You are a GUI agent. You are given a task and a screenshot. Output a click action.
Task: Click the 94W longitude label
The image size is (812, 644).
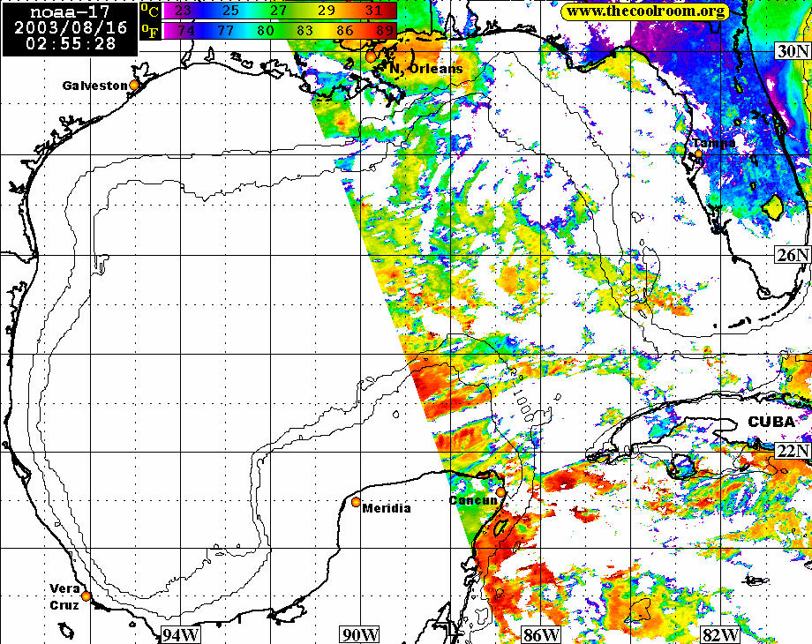(x=181, y=635)
